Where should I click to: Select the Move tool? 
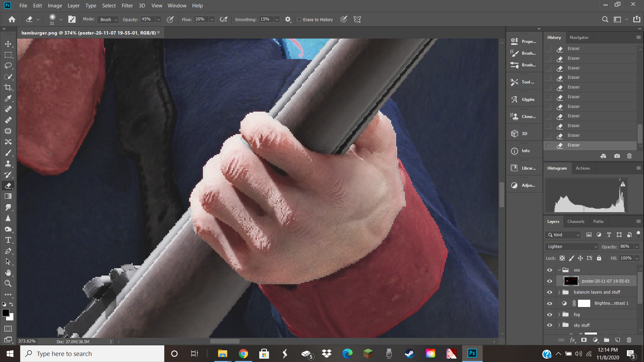8,44
